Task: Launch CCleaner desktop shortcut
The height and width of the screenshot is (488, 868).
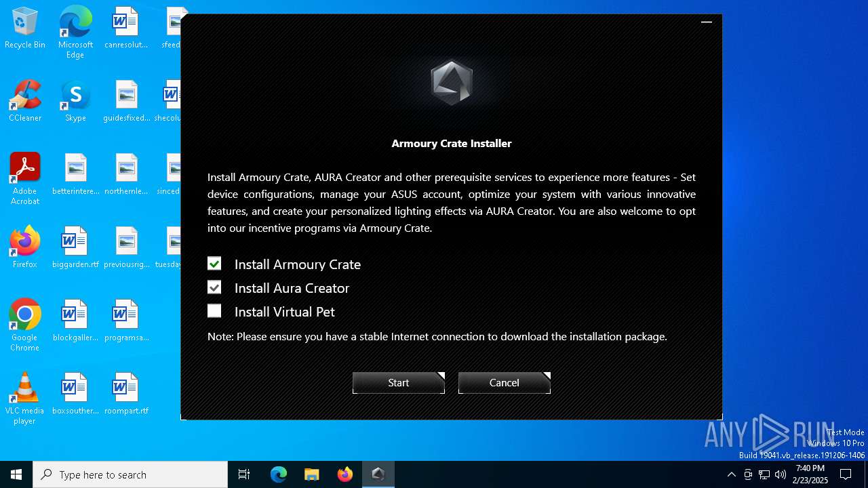Action: click(25, 102)
